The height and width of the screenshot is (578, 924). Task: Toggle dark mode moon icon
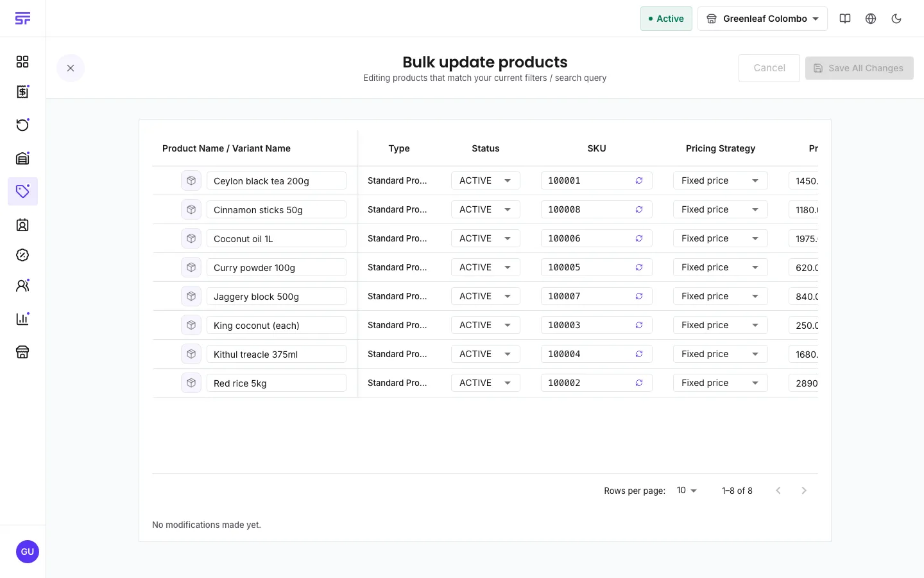[896, 19]
